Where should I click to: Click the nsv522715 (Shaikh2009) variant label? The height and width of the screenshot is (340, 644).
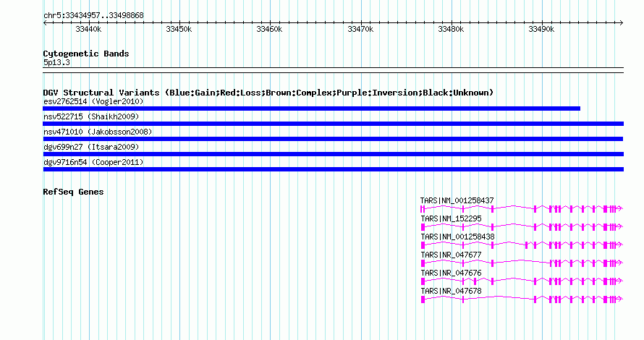(91, 116)
